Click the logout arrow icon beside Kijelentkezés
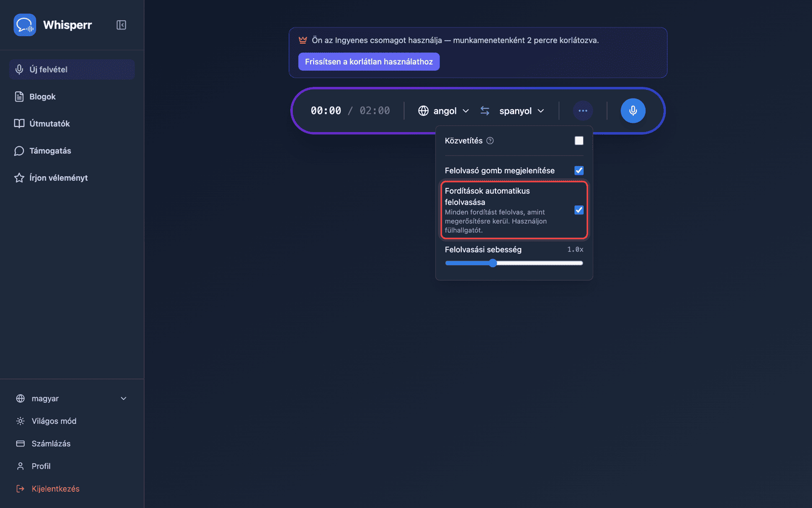 (20, 489)
